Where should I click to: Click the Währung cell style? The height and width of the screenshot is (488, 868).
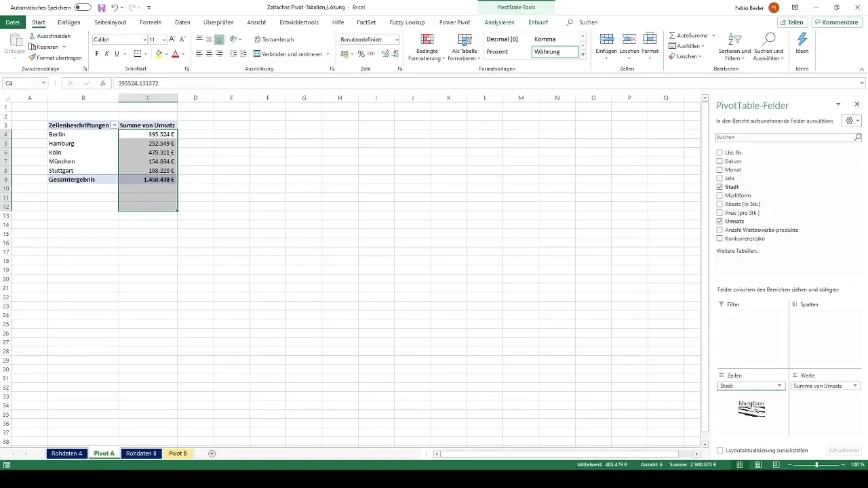[x=555, y=52]
